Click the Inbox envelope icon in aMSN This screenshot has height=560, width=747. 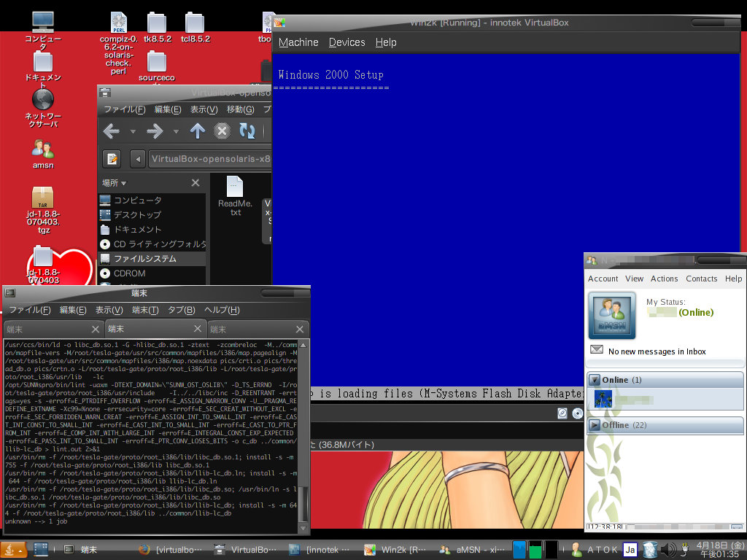point(597,351)
